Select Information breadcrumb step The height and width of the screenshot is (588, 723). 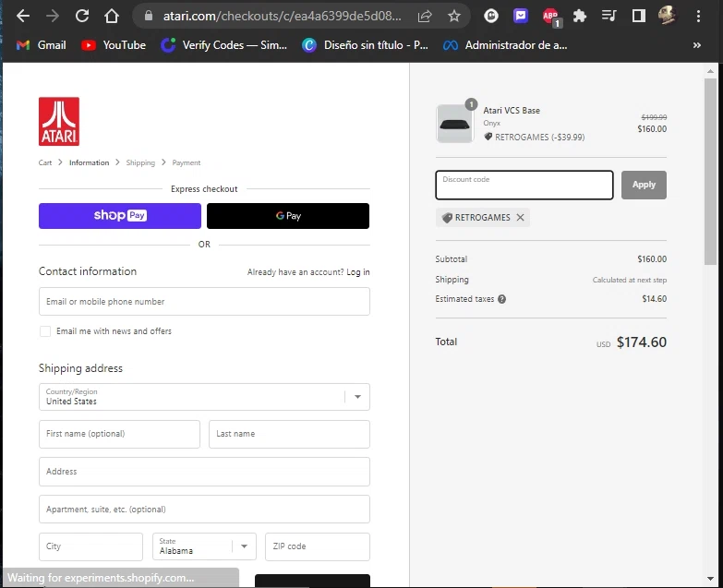[x=89, y=162]
